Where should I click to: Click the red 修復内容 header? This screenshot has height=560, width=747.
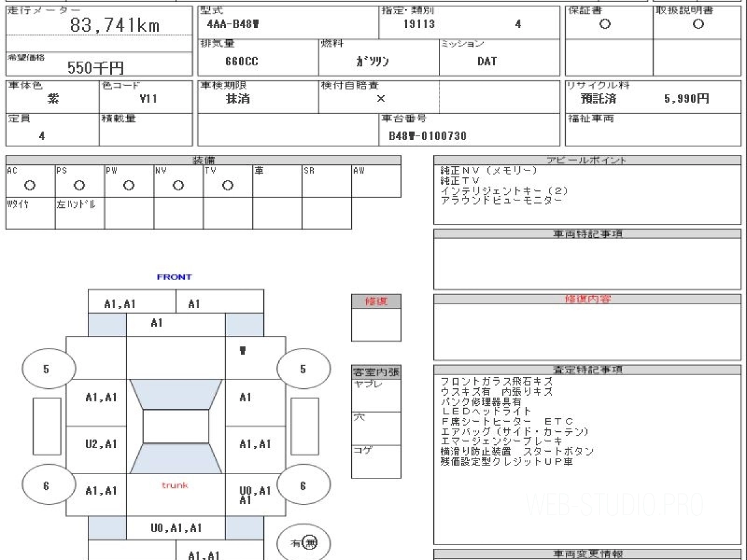[x=588, y=299]
